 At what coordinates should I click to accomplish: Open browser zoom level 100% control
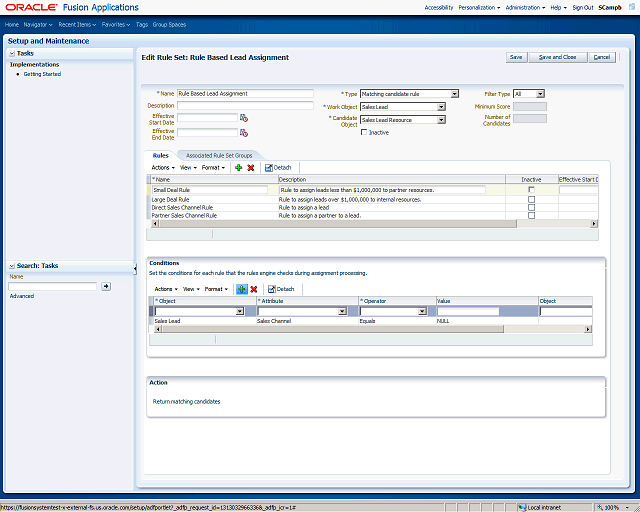click(615, 507)
